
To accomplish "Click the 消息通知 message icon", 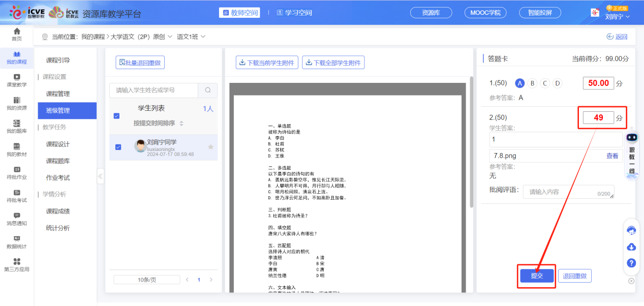I will tap(17, 216).
